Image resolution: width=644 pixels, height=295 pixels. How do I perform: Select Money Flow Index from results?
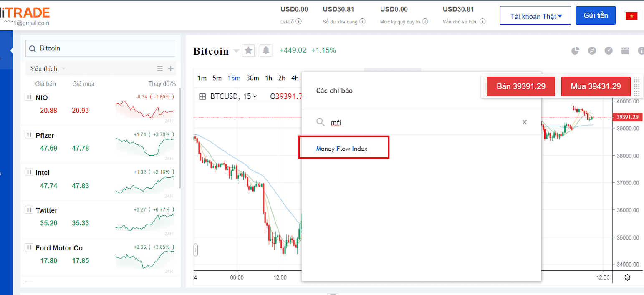click(342, 149)
